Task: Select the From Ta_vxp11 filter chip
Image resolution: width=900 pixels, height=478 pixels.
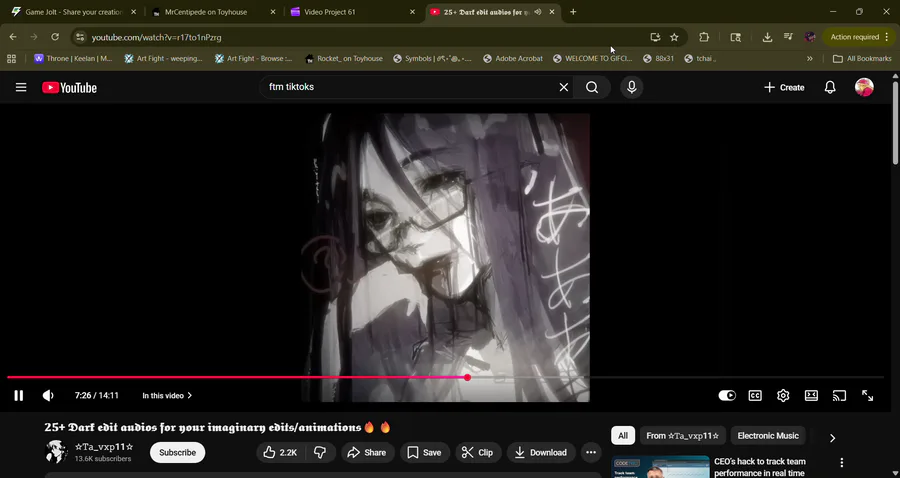Action: coord(682,436)
